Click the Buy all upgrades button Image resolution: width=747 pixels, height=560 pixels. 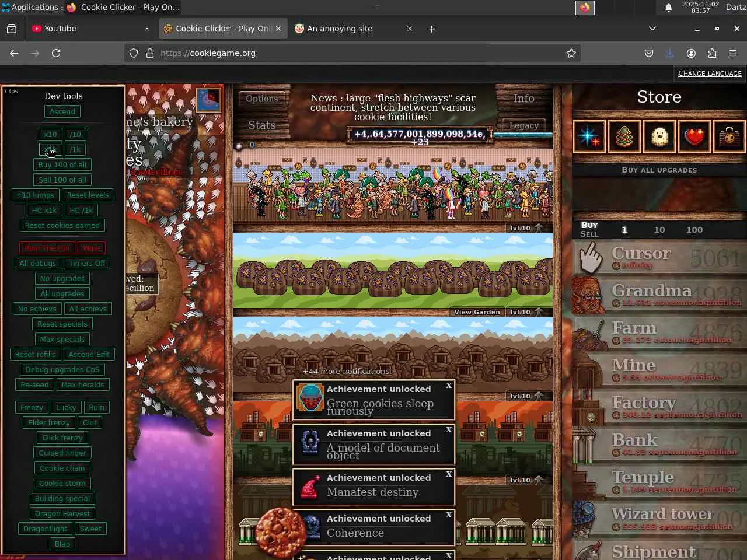click(659, 170)
